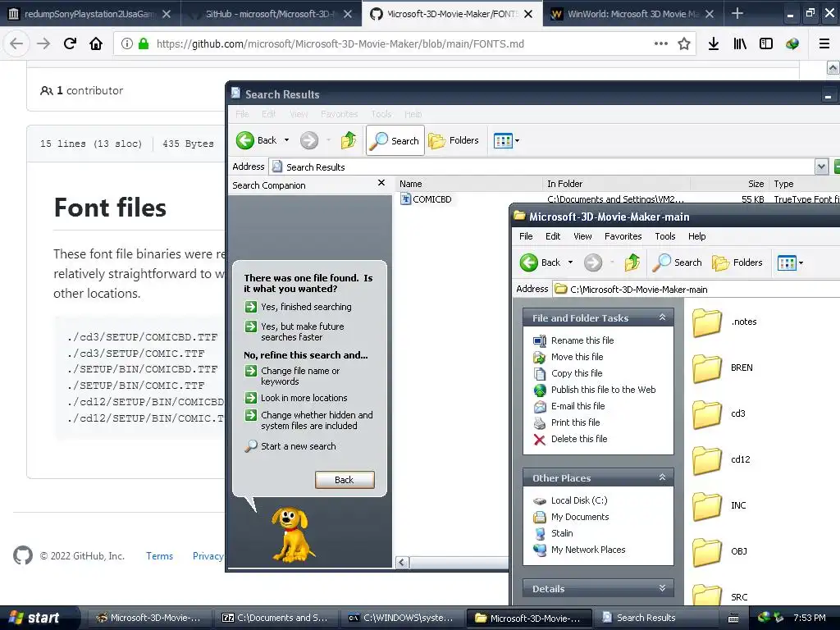This screenshot has width=840, height=630.
Task: Go to Local Disk (C:) in Other Places
Action: coord(571,500)
